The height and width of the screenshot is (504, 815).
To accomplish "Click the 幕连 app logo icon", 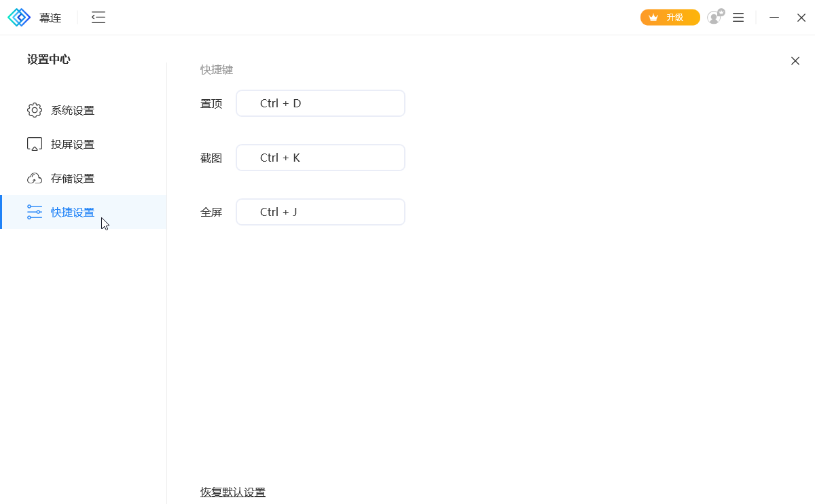I will click(x=20, y=17).
